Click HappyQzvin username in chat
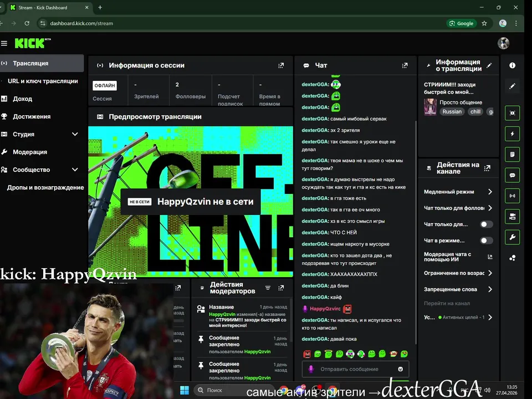Viewport: 532px width, 399px height. tap(325, 309)
